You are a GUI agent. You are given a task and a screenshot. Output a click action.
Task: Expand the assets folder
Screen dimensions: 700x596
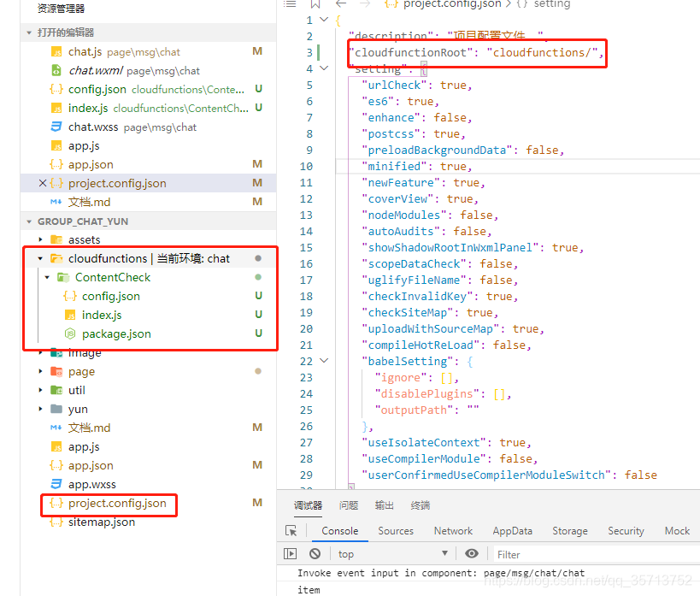(x=40, y=240)
